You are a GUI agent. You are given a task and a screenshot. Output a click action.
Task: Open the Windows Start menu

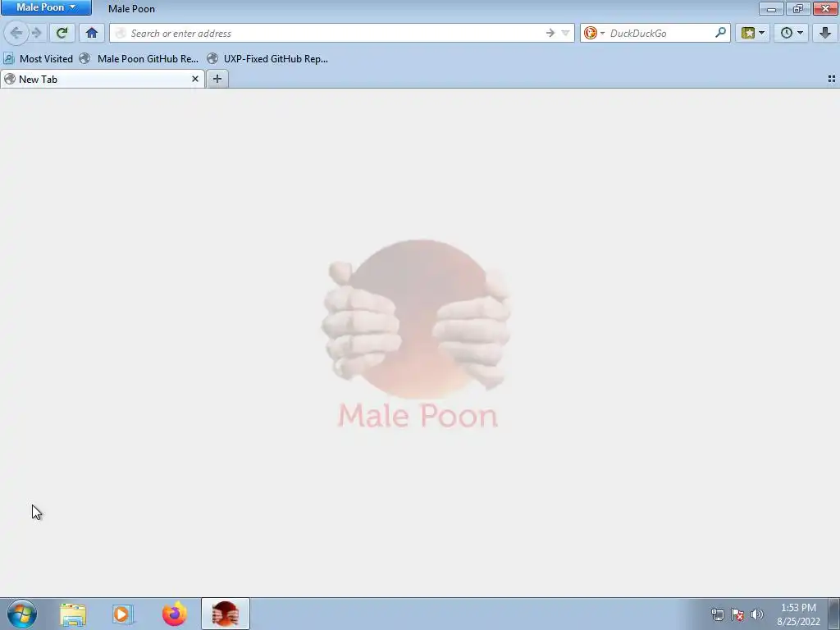[22, 614]
